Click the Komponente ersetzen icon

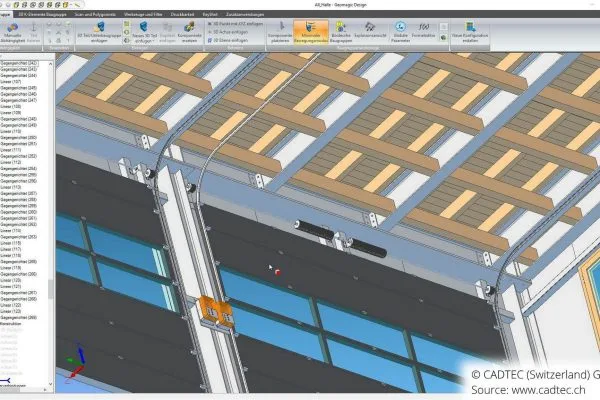coord(189,27)
